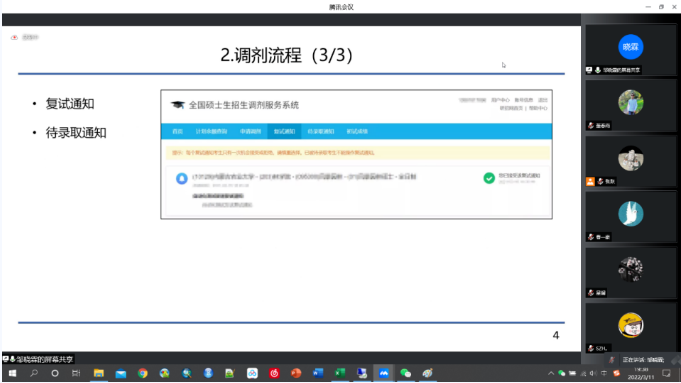Open the Excel taskbar icon
Image resolution: width=681 pixels, height=383 pixels.
click(x=340, y=373)
